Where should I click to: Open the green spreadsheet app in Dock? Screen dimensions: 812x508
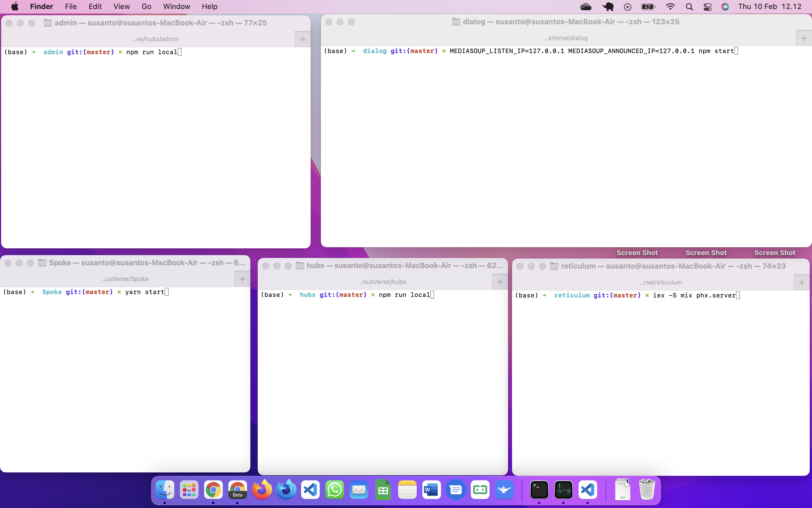click(383, 490)
